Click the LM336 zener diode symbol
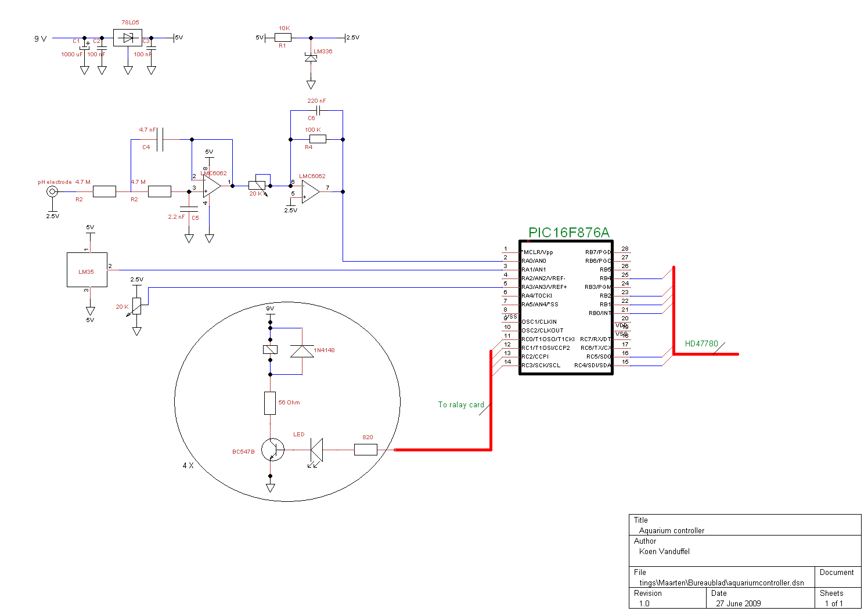Viewport: 868px width, 615px height. [311, 58]
